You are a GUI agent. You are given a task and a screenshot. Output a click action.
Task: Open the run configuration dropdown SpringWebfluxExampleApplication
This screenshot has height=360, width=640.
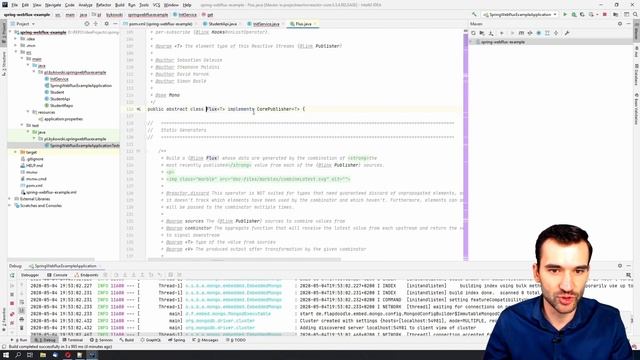click(x=520, y=15)
